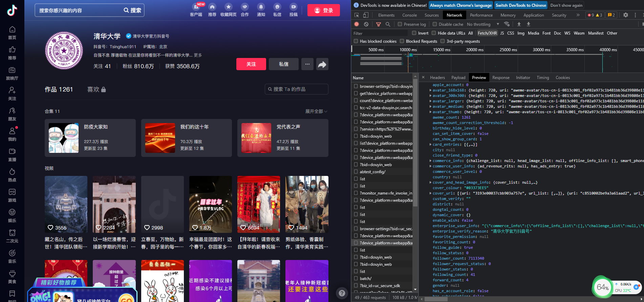Tick the Invert filter checkbox
Screen dimensions: 644x302
pos(414,33)
